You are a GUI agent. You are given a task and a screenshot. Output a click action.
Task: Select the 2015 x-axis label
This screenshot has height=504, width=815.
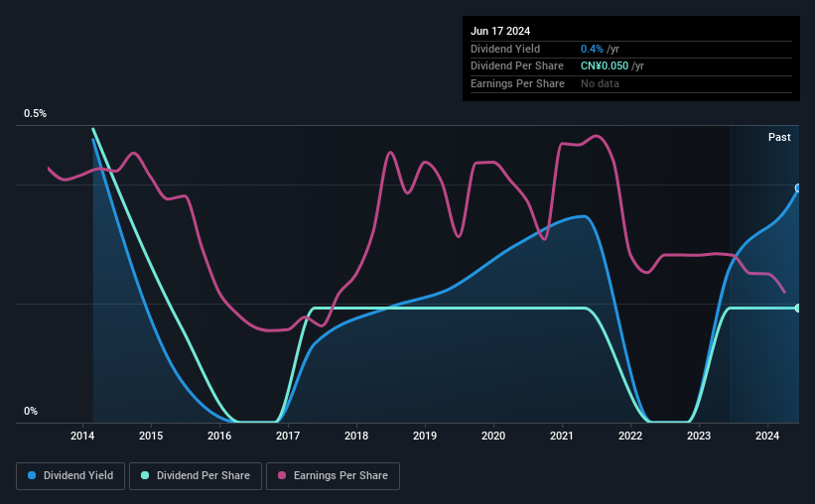coord(151,436)
